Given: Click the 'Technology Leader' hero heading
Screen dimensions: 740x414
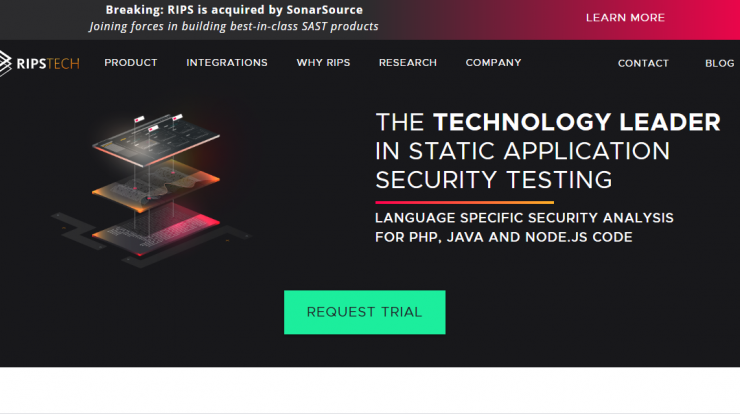Looking at the screenshot, I should [548, 151].
